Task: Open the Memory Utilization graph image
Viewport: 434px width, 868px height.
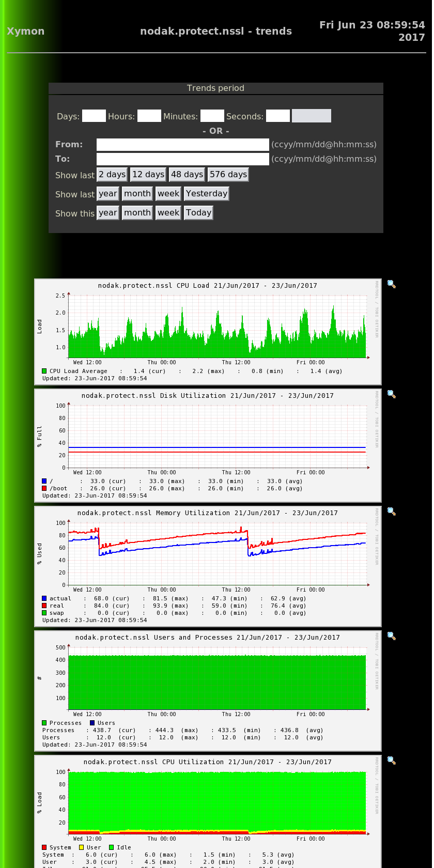Action: click(208, 566)
